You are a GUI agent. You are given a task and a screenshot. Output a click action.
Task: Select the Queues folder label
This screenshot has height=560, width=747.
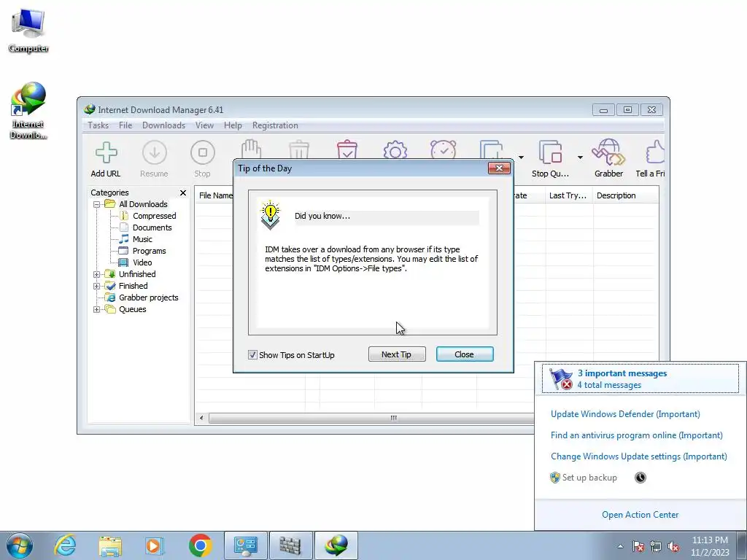(133, 309)
